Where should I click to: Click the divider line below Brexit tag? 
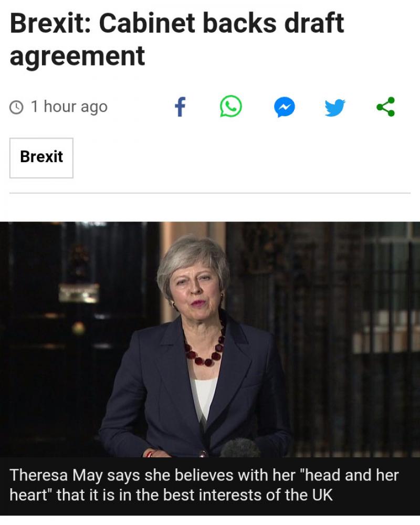point(210,193)
